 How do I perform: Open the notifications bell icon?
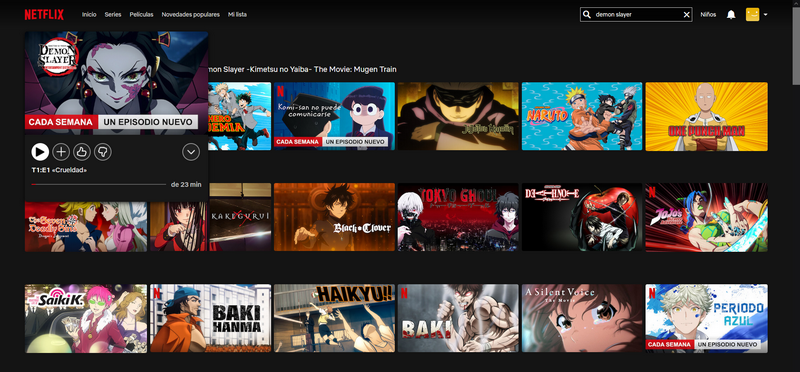click(x=731, y=15)
